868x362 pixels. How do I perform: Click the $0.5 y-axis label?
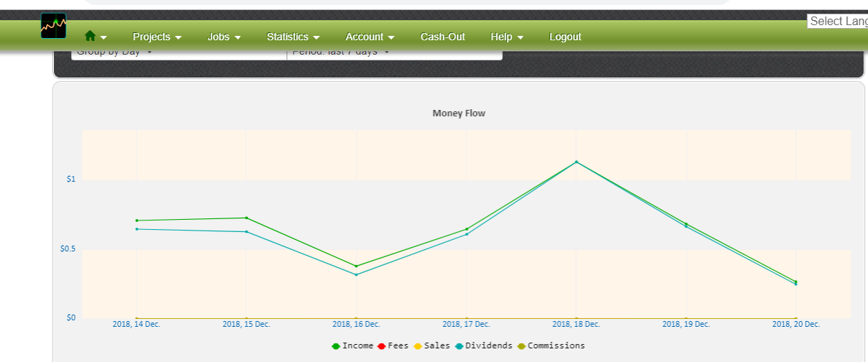pyautogui.click(x=68, y=249)
